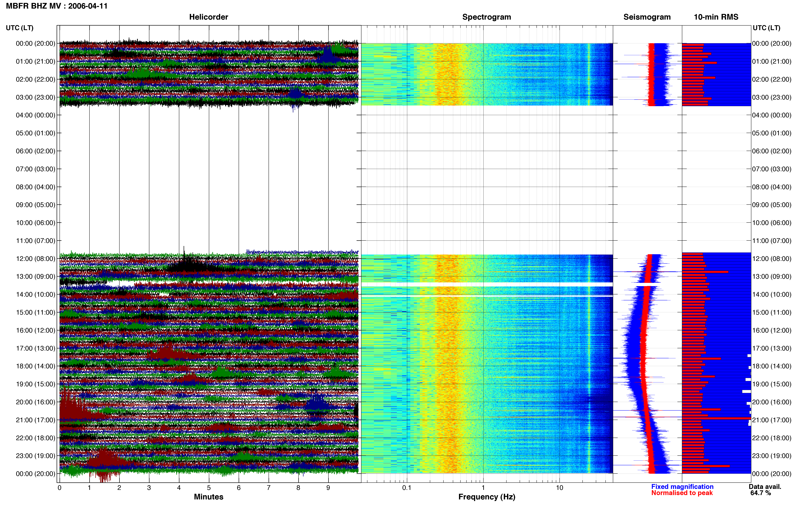This screenshot has height=508, width=812.
Task: Click the 5 tick on the Minutes axis
Action: tap(209, 487)
